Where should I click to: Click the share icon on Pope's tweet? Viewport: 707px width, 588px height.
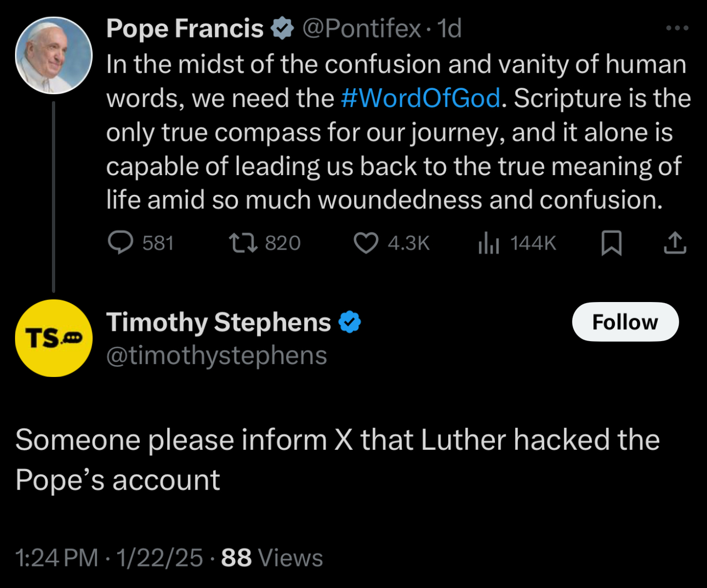pyautogui.click(x=675, y=243)
